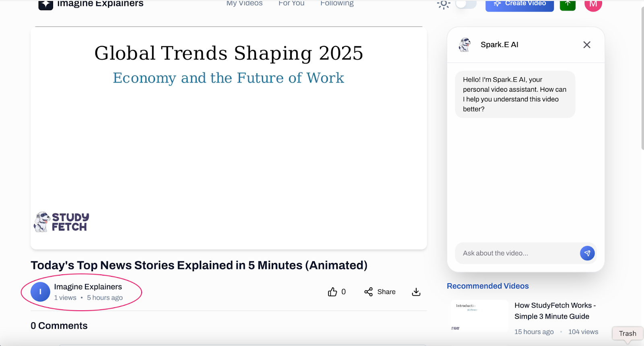Download the video with download icon
The image size is (644, 346).
pyautogui.click(x=416, y=292)
